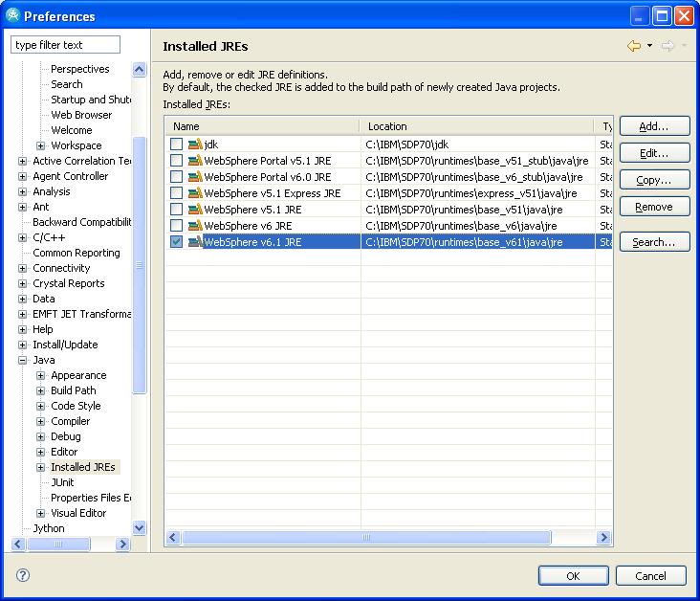Click the Add... button
The image size is (700, 601).
coord(654,126)
